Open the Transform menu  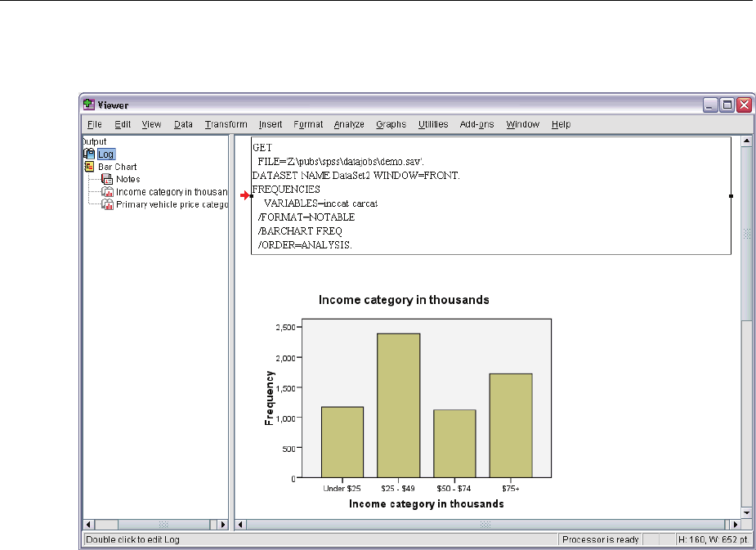coord(226,124)
